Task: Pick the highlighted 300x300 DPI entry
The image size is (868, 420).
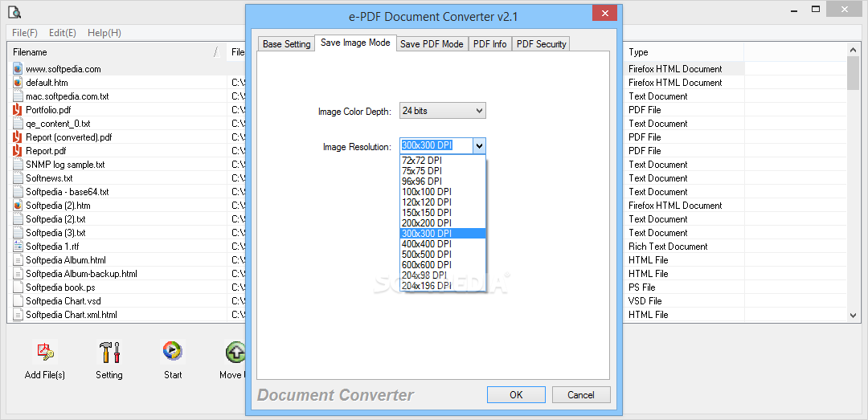Action: [442, 234]
